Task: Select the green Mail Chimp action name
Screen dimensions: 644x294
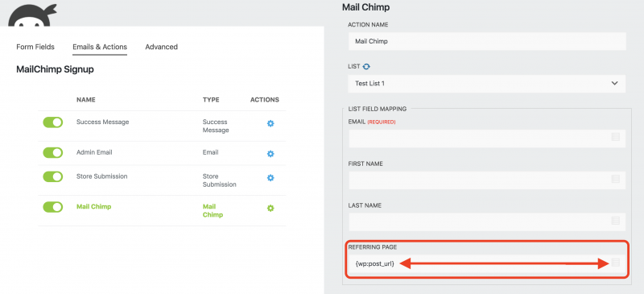Action: click(93, 207)
